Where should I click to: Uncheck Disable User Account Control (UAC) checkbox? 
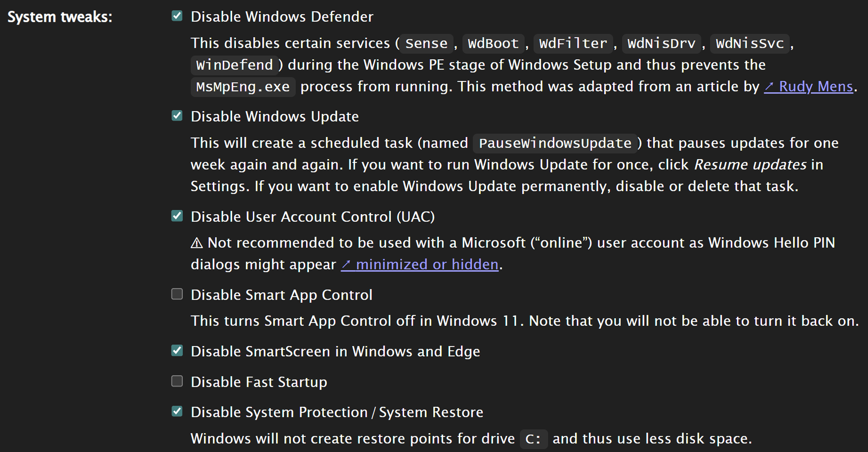[177, 216]
